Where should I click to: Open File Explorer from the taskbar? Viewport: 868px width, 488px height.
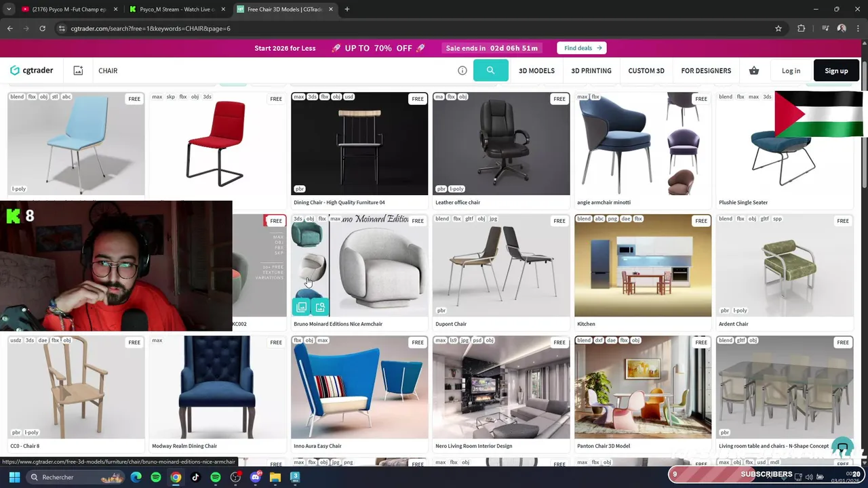275,477
